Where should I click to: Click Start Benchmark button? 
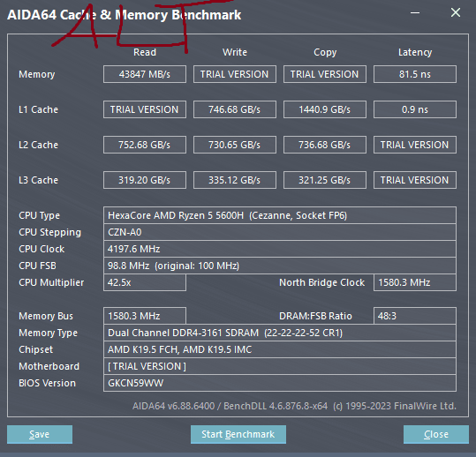point(238,434)
